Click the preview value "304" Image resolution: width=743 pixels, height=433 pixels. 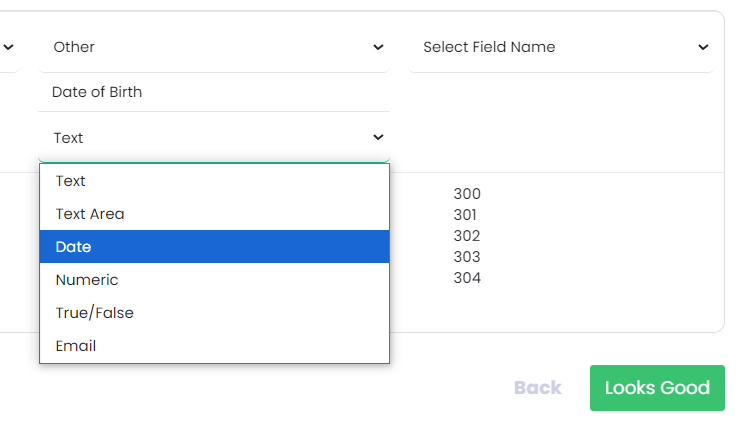pyautogui.click(x=467, y=278)
